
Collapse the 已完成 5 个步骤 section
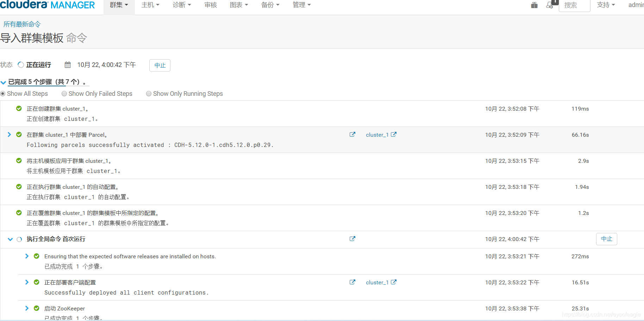tap(3, 82)
